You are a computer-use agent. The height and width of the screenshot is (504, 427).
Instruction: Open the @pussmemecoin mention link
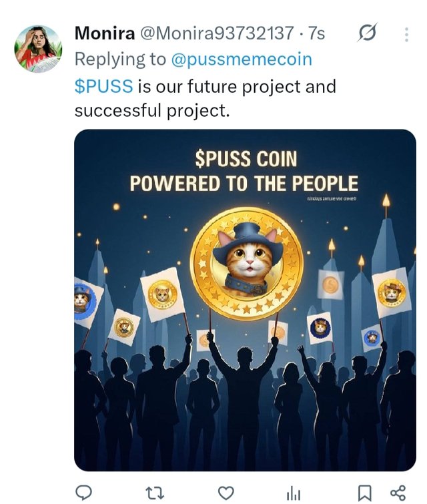tap(242, 59)
